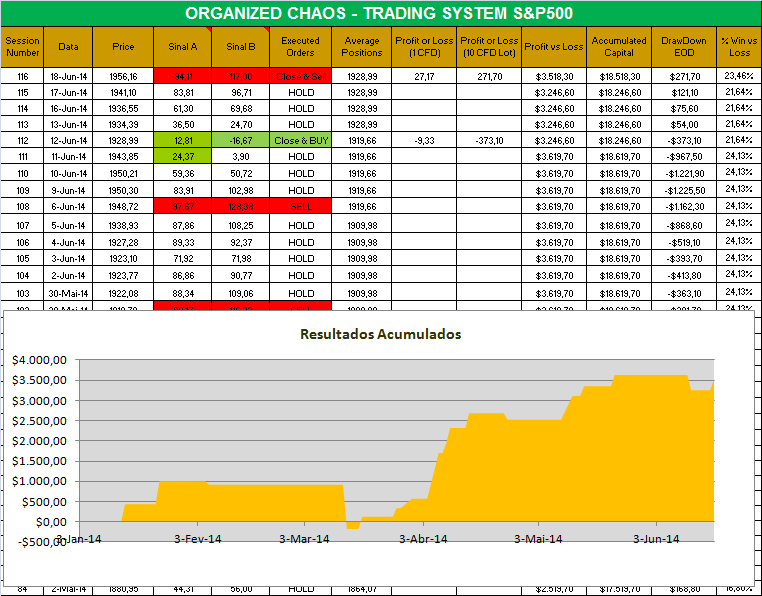This screenshot has width=762, height=596.
Task: Select date cell 30-Mai-14
Action: pos(68,294)
